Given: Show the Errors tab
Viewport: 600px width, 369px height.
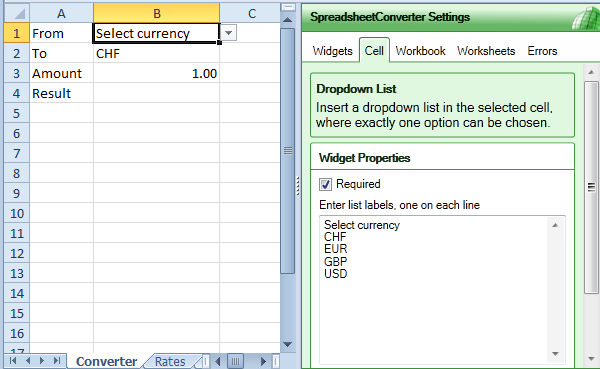Looking at the screenshot, I should coord(542,51).
